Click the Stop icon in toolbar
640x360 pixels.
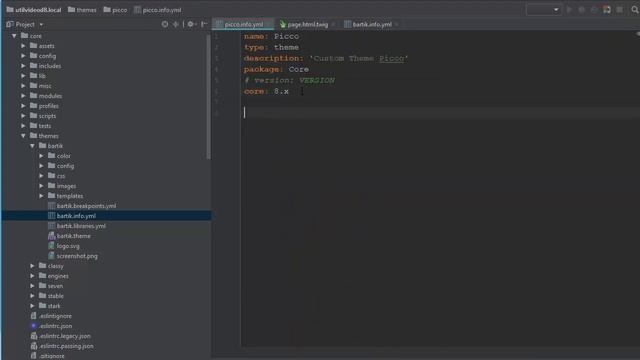[x=620, y=9]
